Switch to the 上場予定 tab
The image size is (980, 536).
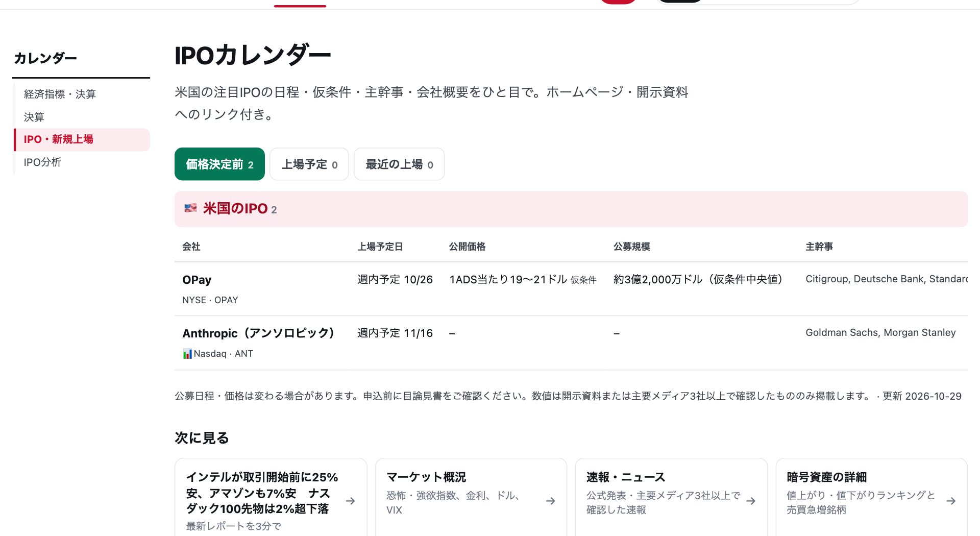click(x=309, y=164)
